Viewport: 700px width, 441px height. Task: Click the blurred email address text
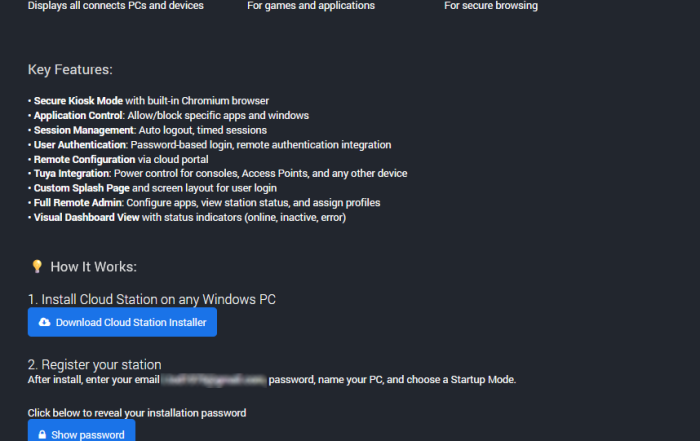click(214, 380)
